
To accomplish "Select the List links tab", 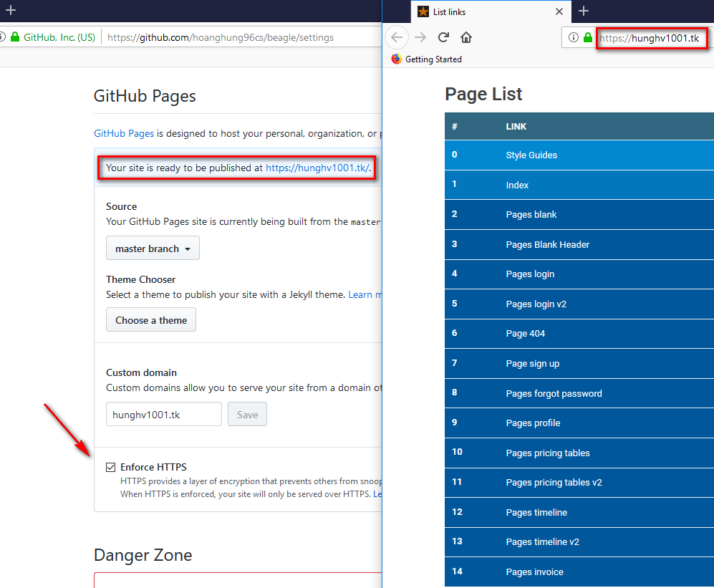I will click(x=491, y=12).
